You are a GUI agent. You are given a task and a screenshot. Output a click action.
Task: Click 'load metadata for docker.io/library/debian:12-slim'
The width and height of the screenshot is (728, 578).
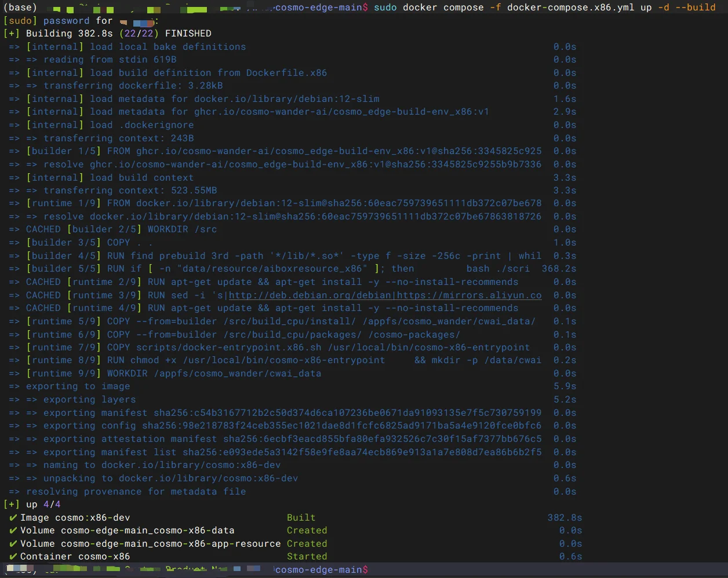[235, 98]
